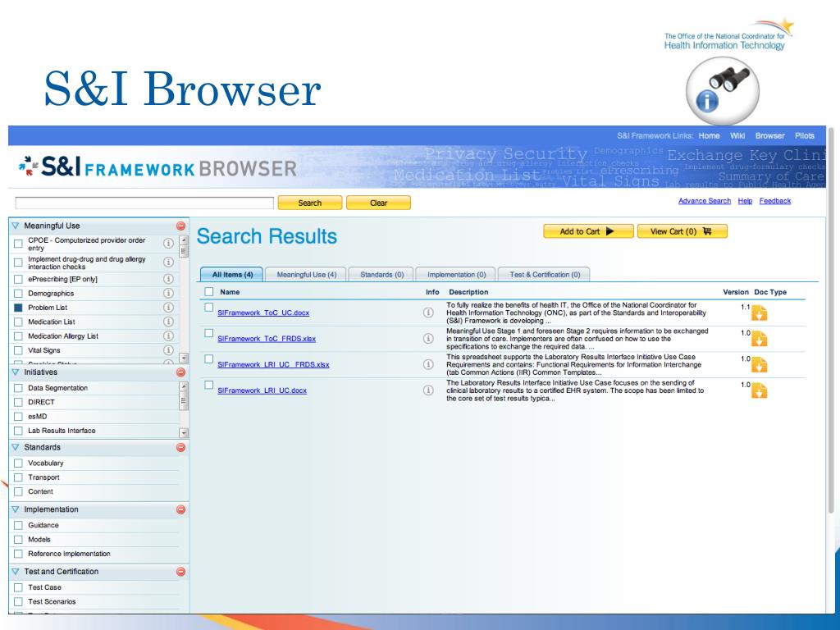
Task: Clear Test and Certification with red minus icon
Action: click(x=180, y=572)
